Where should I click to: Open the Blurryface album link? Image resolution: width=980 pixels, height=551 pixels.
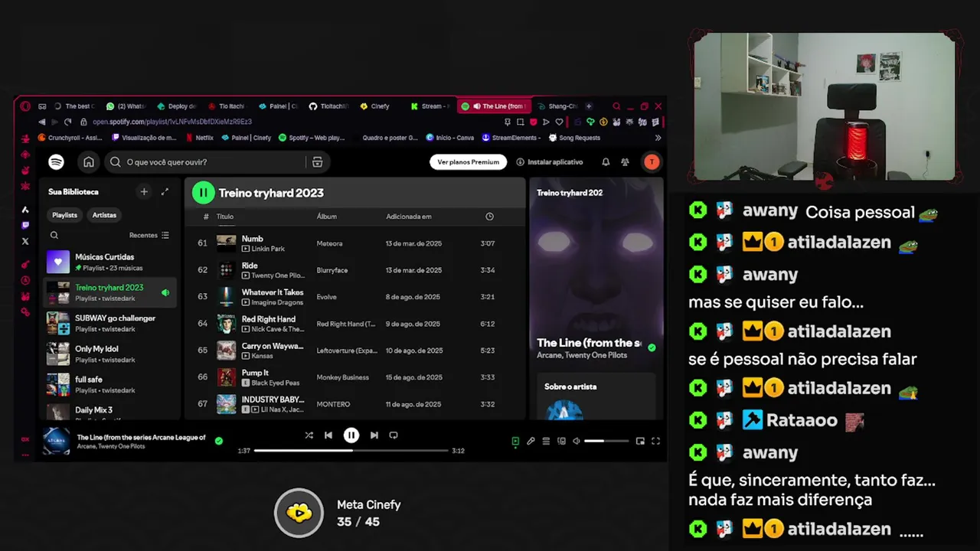(332, 270)
